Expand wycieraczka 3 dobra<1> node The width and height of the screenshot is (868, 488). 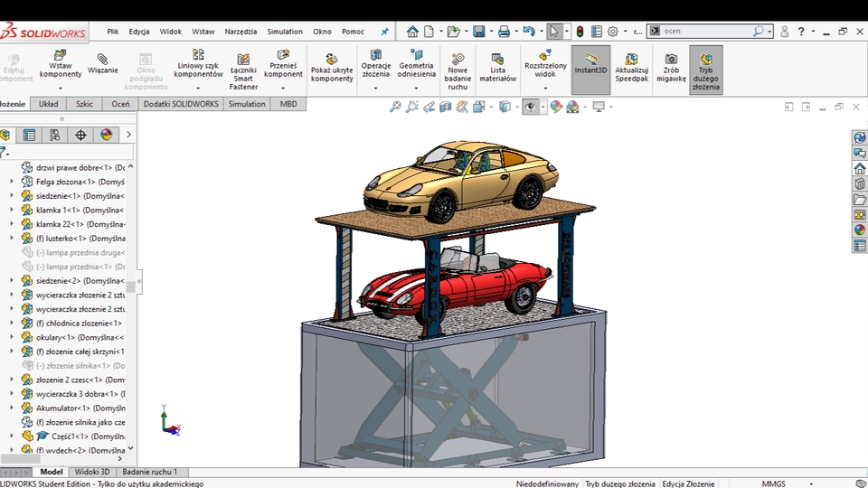tap(12, 393)
